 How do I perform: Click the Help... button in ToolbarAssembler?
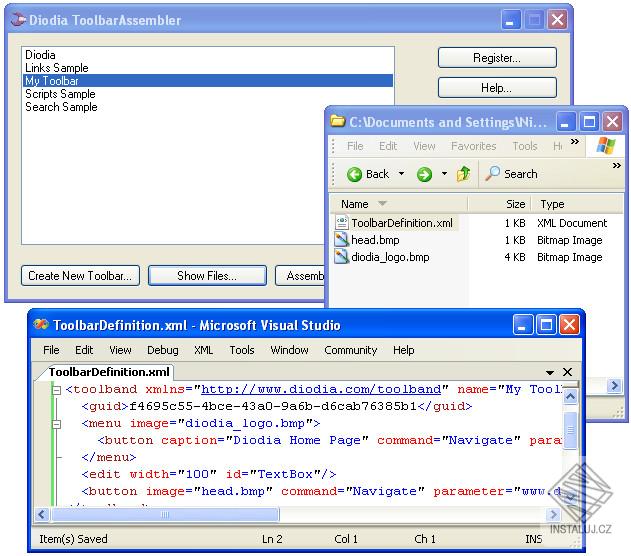(x=497, y=87)
